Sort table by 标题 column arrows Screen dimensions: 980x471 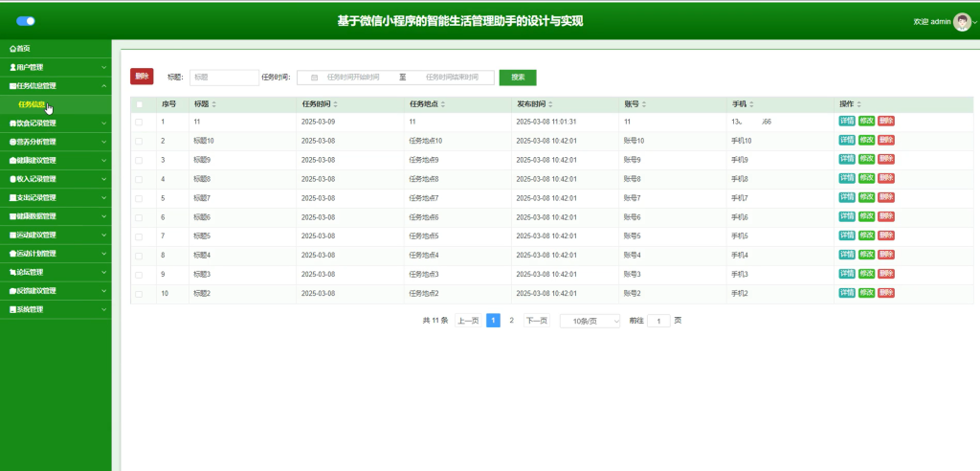click(214, 104)
